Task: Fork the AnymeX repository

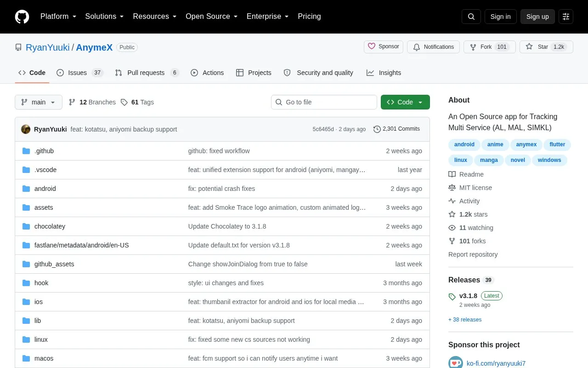Action: point(490,47)
